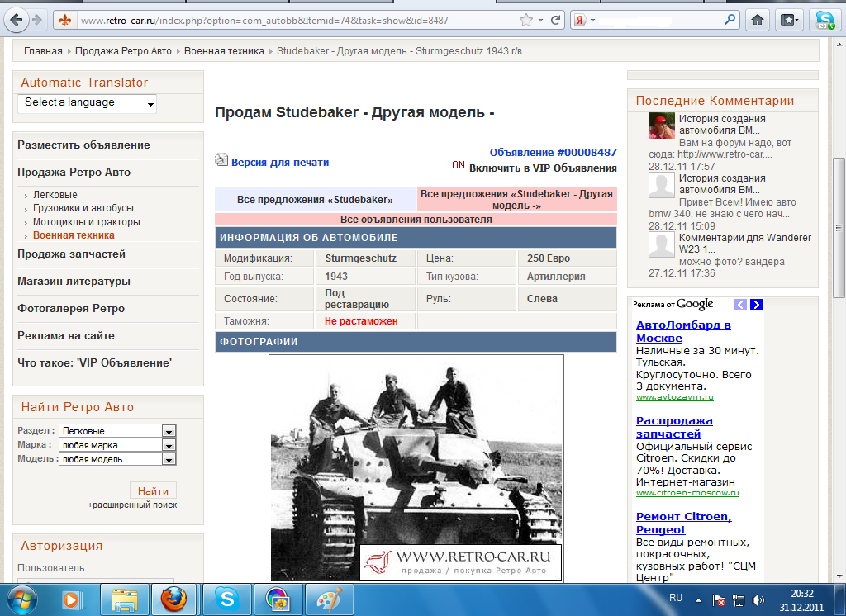Click the printer icon beside Версия для печати

click(221, 161)
